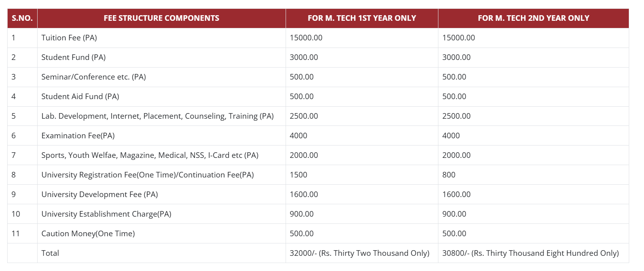Viewport: 644px width, 271px height.
Task: Select the Examination Fee(PA) cell
Action: coord(78,135)
